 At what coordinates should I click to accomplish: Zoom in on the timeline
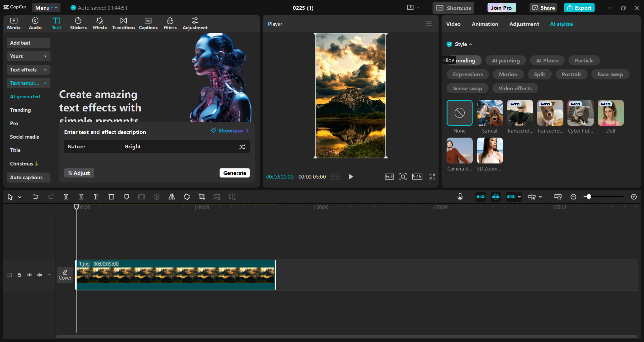click(634, 197)
